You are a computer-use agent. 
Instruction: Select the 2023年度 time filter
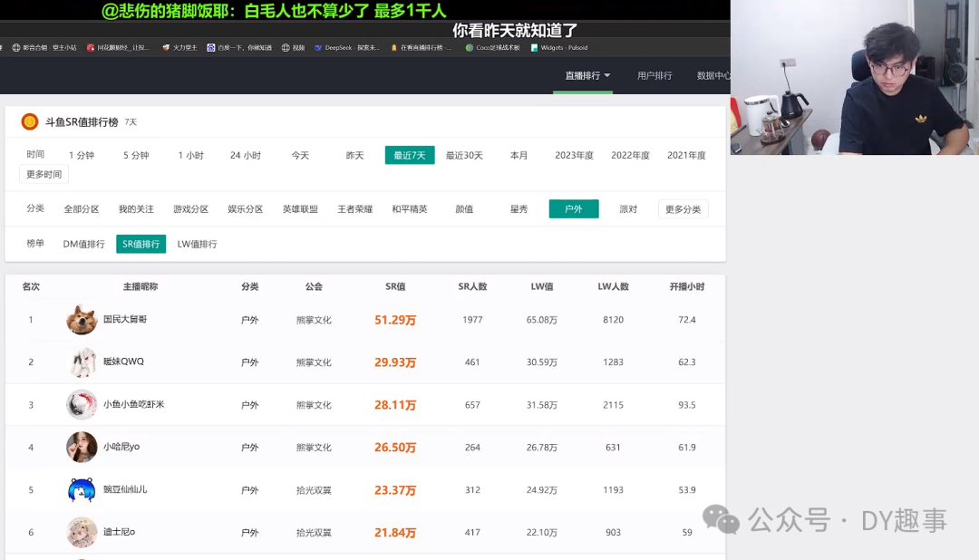click(x=574, y=156)
